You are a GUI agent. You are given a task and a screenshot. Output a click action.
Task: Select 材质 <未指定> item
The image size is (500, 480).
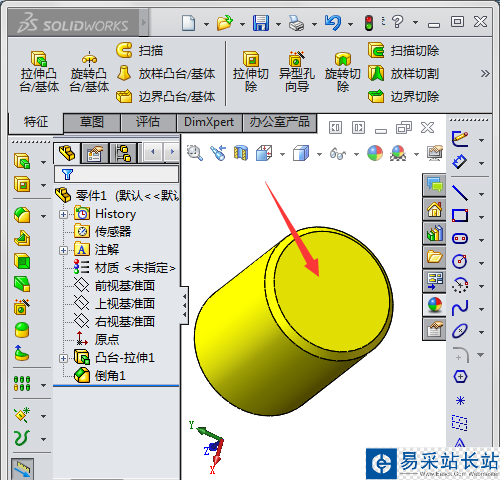(x=124, y=267)
